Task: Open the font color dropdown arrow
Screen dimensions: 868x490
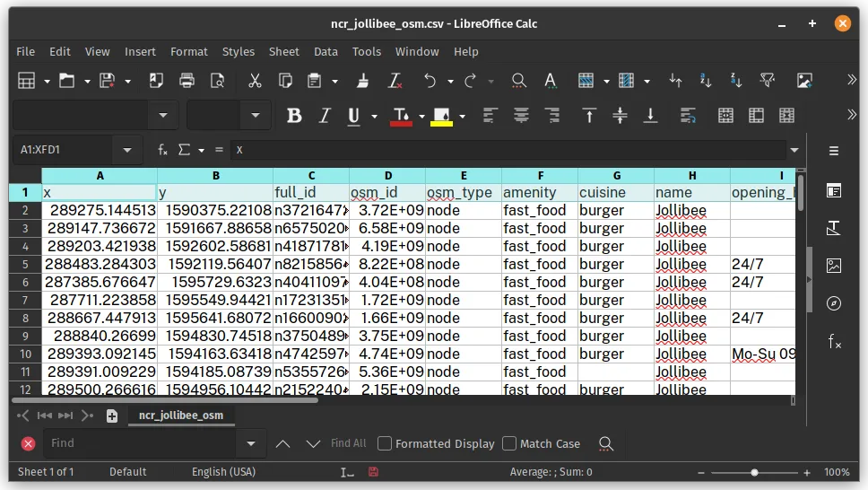Action: (x=421, y=116)
